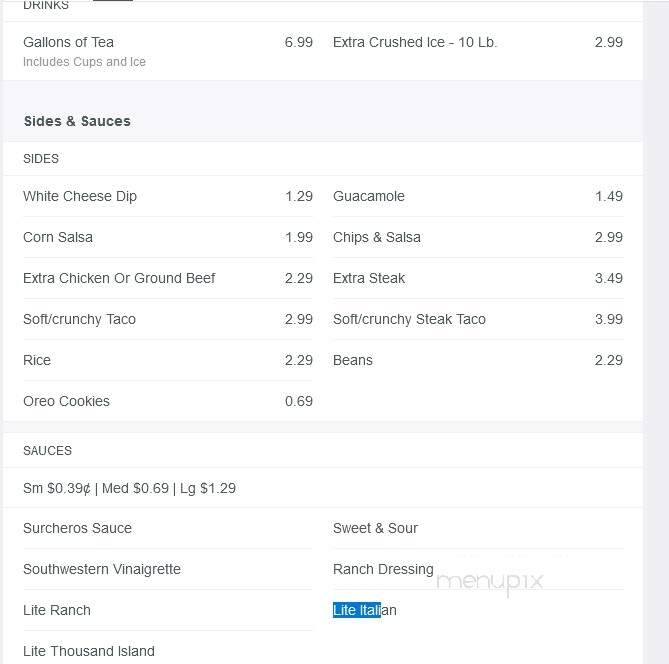Click the Sweet & Sour sauce

tap(375, 528)
